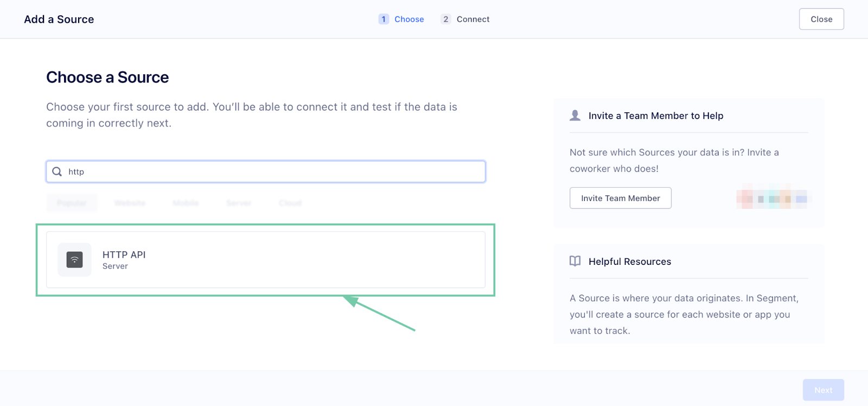
Task: Click the book icon beside Helpful Resources
Action: [575, 261]
